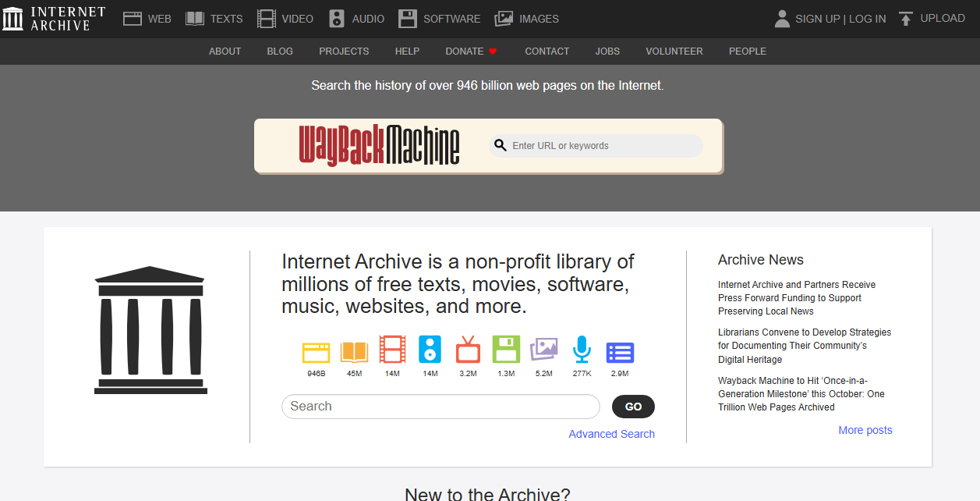Click the Internet Archive logo in top bar

[x=54, y=19]
